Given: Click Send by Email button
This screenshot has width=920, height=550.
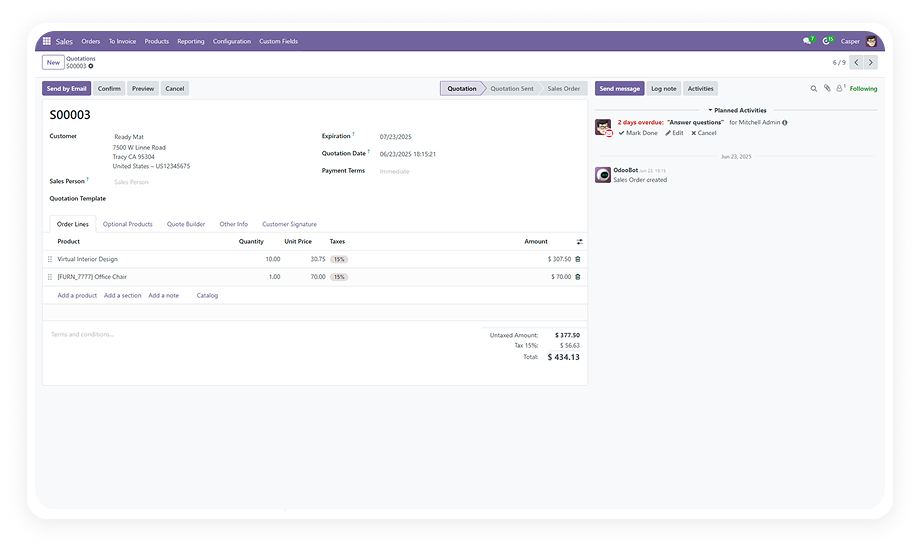Looking at the screenshot, I should tap(66, 89).
